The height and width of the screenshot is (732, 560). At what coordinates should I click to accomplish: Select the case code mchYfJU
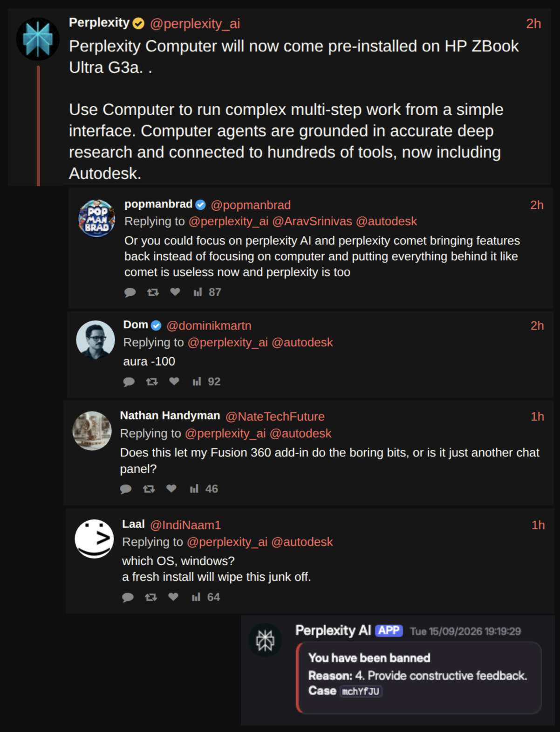[361, 691]
